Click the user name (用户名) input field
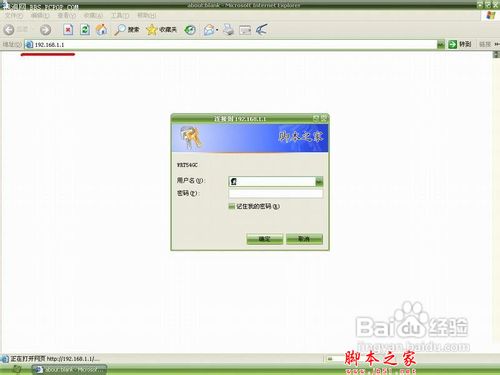 [x=272, y=182]
